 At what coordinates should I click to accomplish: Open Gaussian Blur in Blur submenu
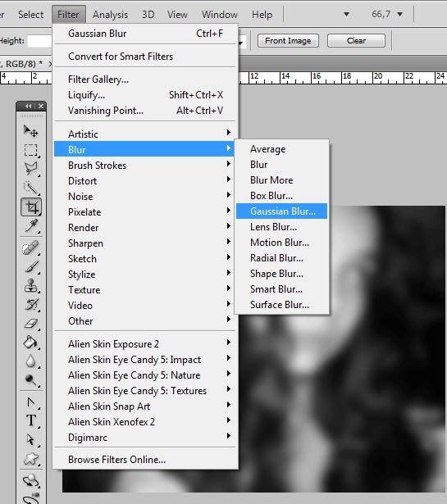tap(281, 211)
